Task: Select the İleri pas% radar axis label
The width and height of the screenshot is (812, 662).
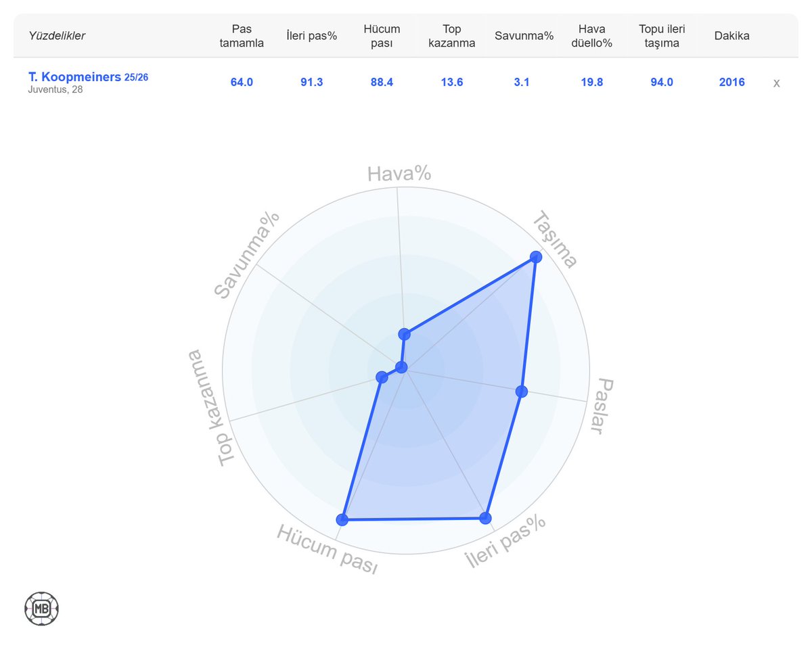Action: tap(505, 541)
